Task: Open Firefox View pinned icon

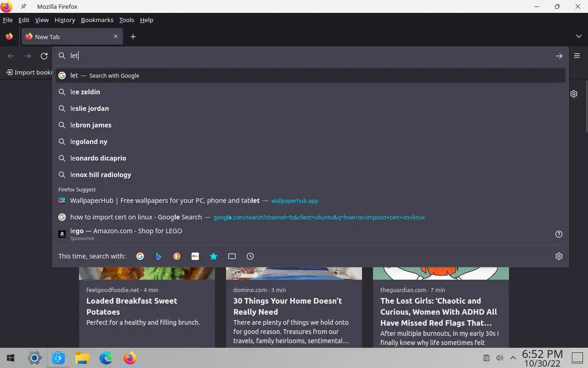Action: point(9,37)
